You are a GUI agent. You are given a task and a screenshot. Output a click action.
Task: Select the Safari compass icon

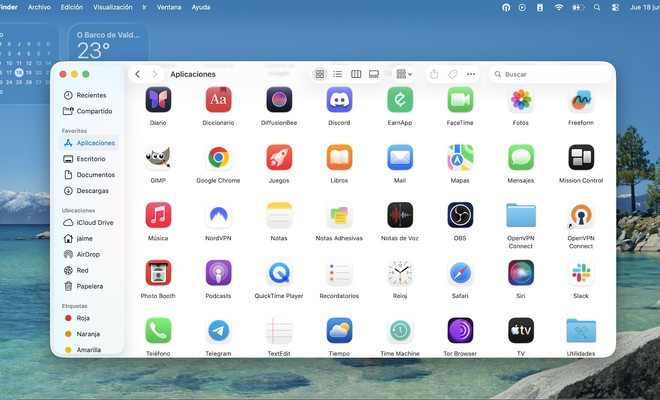[460, 273]
